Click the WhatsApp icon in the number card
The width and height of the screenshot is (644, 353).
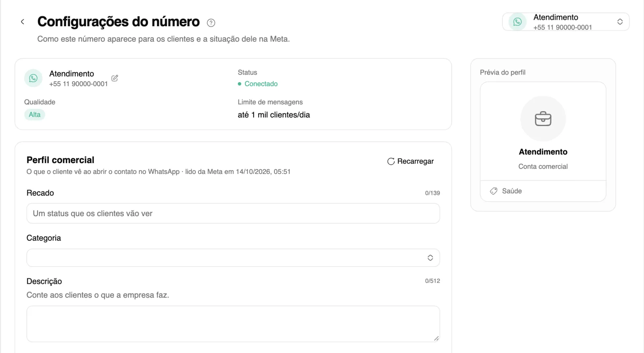tap(33, 78)
